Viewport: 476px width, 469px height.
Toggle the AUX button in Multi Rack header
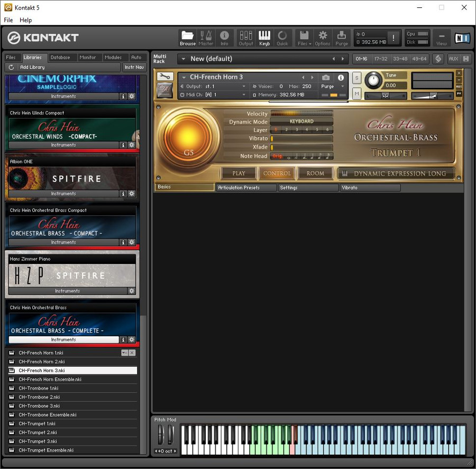[454, 59]
